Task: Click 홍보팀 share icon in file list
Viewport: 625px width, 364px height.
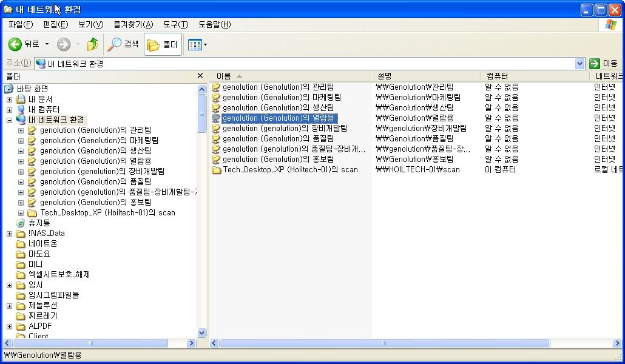Action: tap(216, 160)
